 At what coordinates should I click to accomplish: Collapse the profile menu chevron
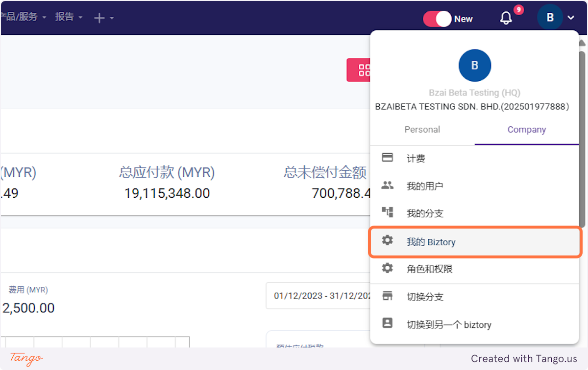click(571, 18)
